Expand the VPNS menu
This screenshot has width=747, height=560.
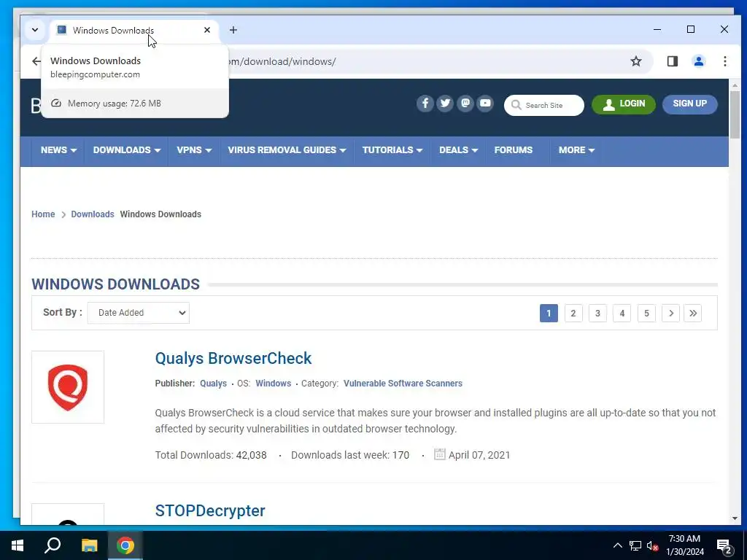coord(194,150)
